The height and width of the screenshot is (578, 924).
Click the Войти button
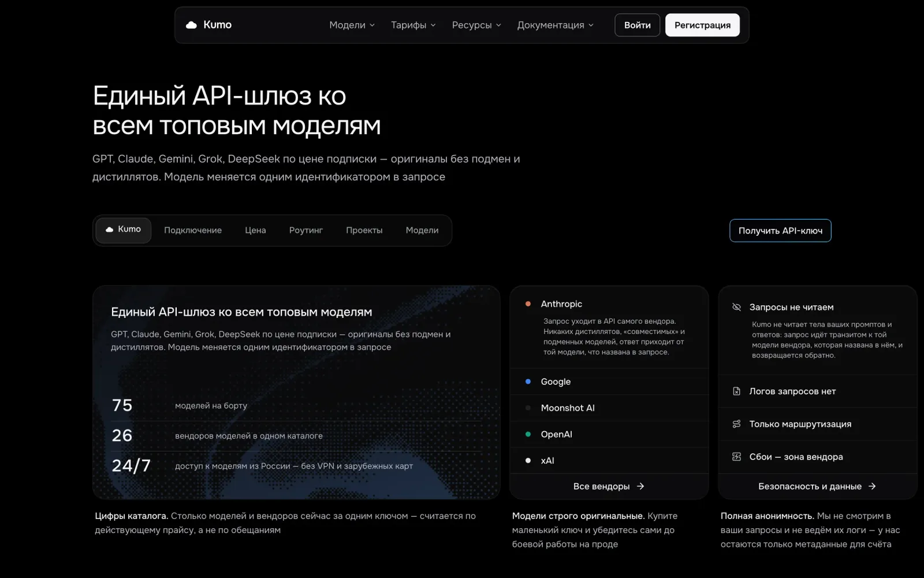(x=638, y=25)
